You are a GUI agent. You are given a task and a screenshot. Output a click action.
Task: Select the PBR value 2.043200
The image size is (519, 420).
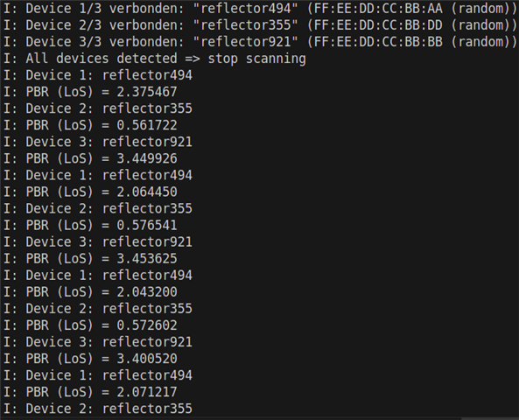point(147,292)
